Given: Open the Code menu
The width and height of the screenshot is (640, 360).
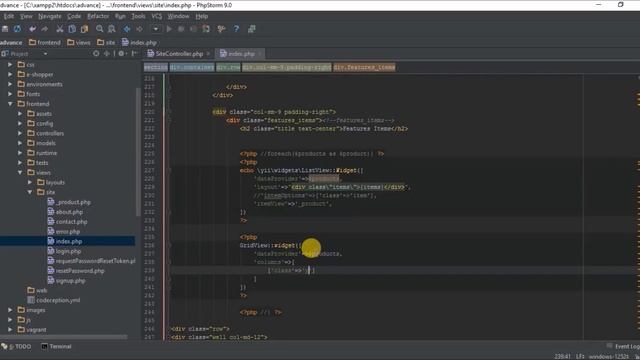Looking at the screenshot, I should pos(74,16).
